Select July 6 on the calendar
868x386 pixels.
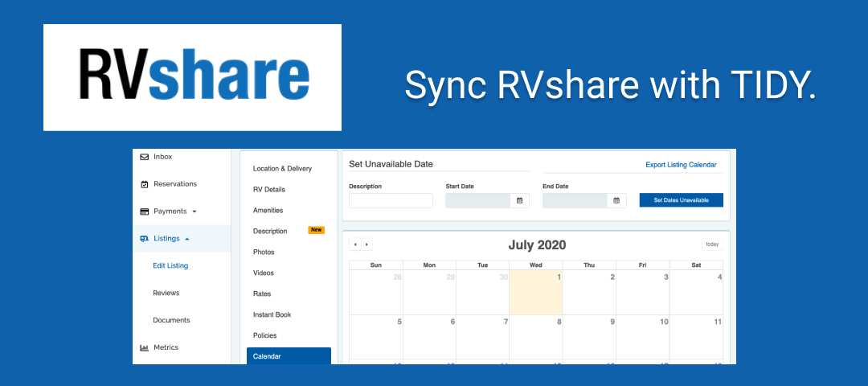(x=429, y=337)
